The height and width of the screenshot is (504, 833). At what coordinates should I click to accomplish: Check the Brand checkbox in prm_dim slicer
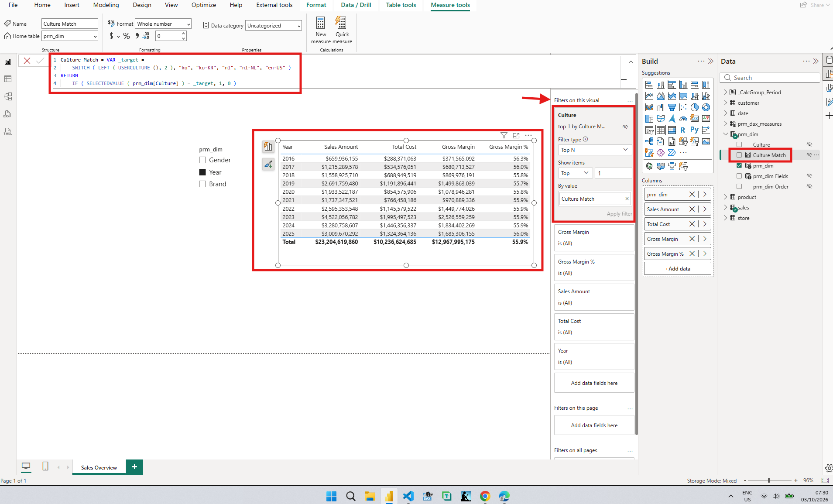point(202,184)
